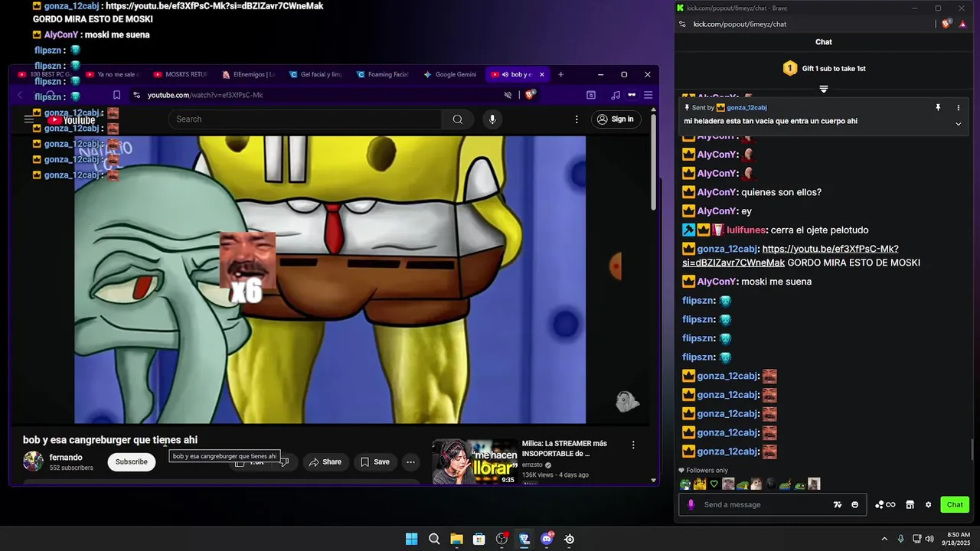
Task: Switch to the 'Gel facial y limp' tab
Action: 315,75
